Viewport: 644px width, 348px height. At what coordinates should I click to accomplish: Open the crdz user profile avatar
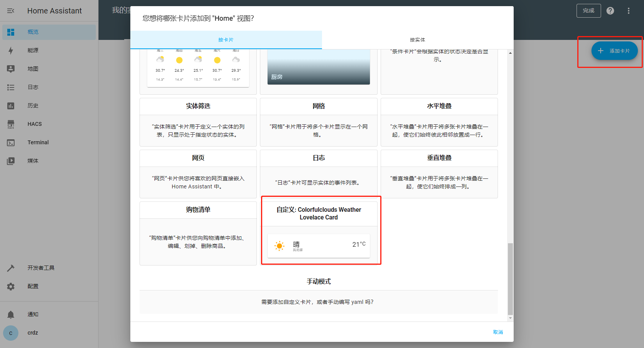[11, 333]
